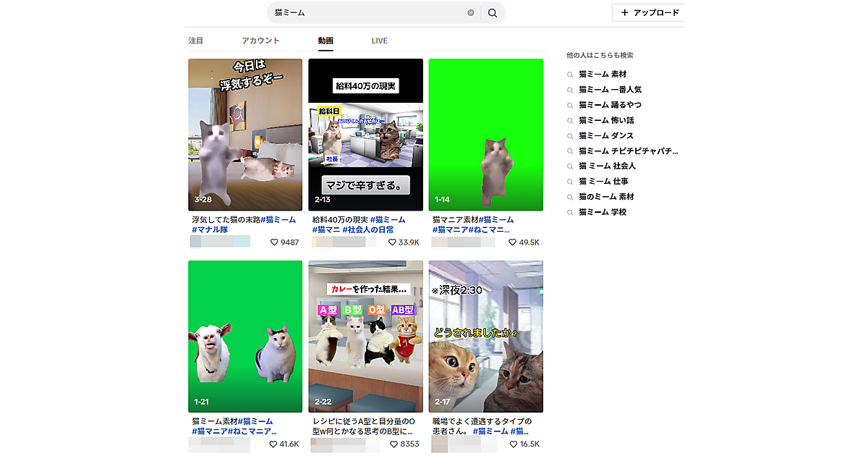This screenshot has height=456, width=868.
Task: Click heart icon showing 16.5K likes
Action: (x=513, y=444)
